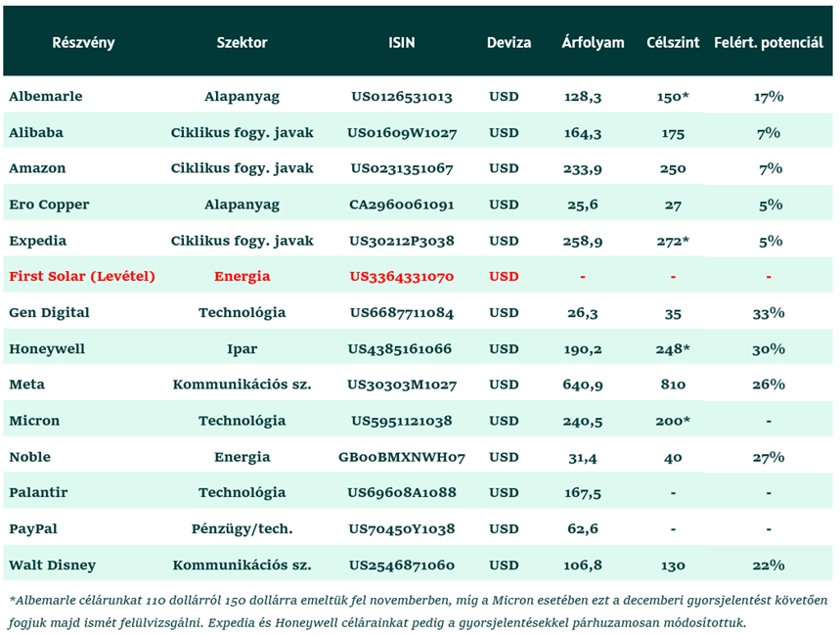
Task: Click the red First Solar (Levétel) entry
Action: tap(82, 277)
